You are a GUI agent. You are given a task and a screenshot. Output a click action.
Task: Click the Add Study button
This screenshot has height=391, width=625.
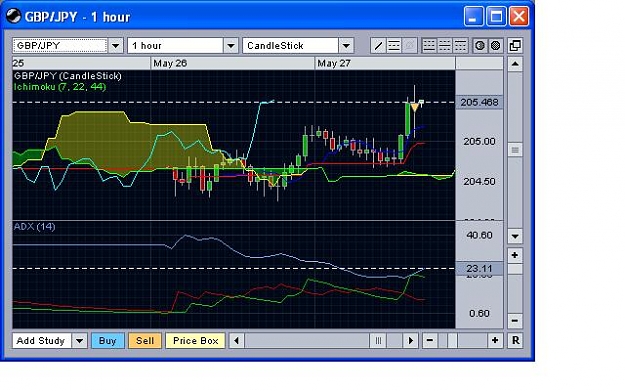coord(42,341)
